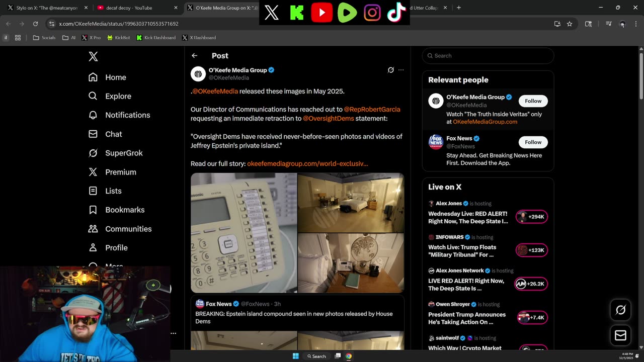The height and width of the screenshot is (362, 644).
Task: Open the X Dashboard bookmark
Action: click(x=199, y=38)
